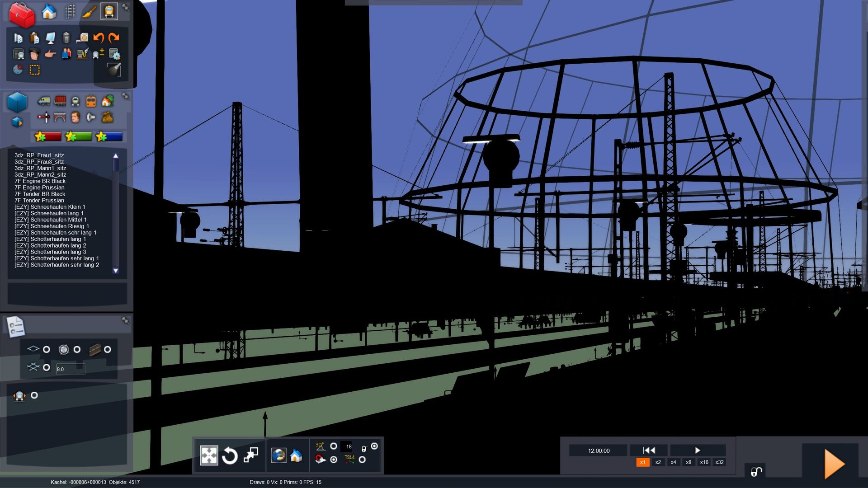Open the red toolbox icon

[x=21, y=14]
